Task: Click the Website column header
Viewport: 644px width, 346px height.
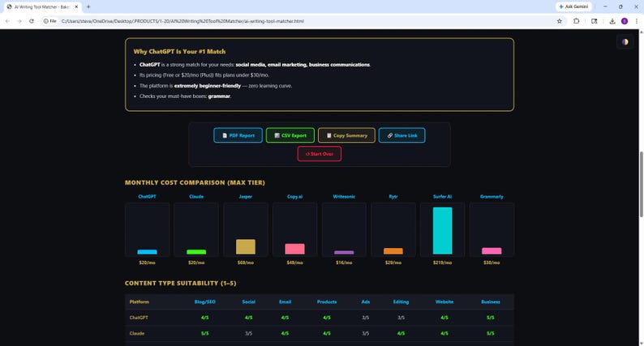Action: pos(444,301)
